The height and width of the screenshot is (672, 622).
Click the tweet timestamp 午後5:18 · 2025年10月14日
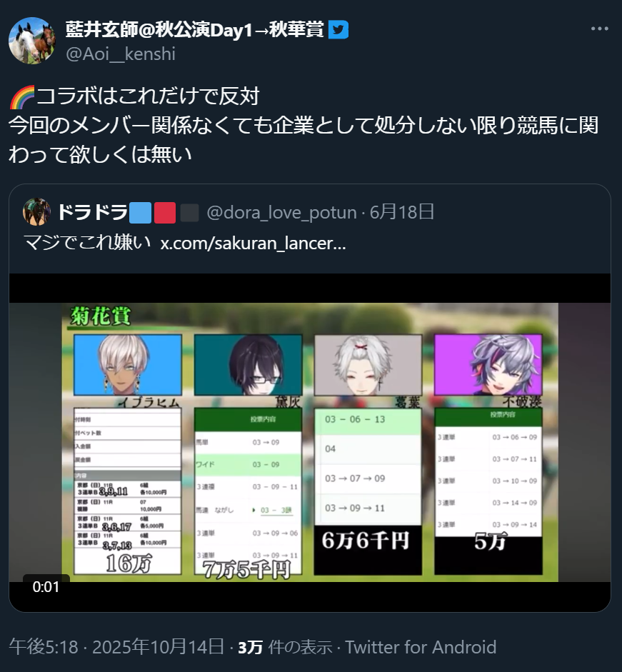click(x=116, y=647)
